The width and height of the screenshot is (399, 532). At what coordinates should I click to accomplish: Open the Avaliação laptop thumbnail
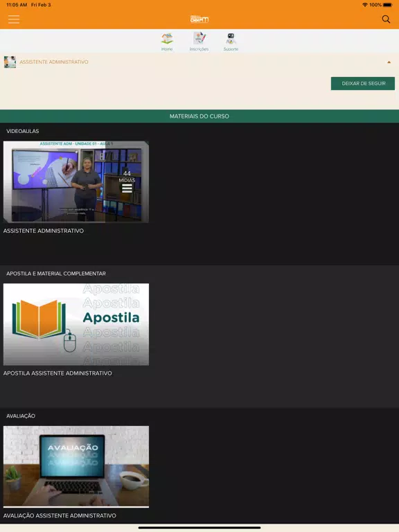(76, 466)
